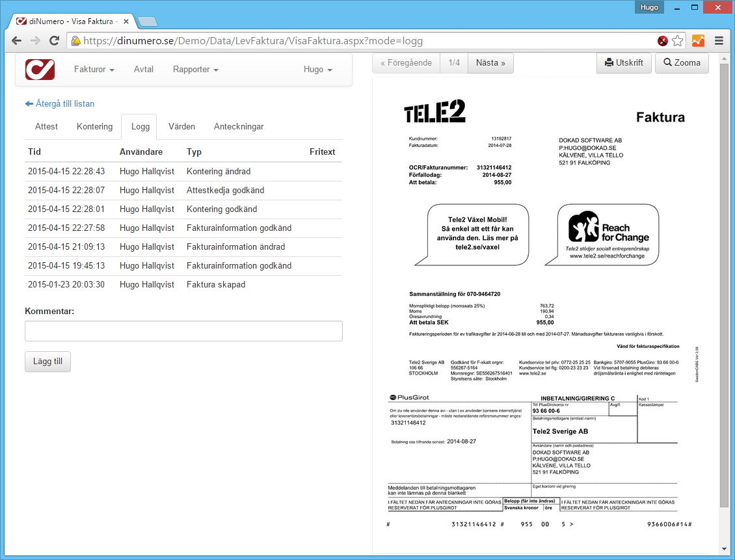Click the Tele2 invoice page image

point(544,314)
